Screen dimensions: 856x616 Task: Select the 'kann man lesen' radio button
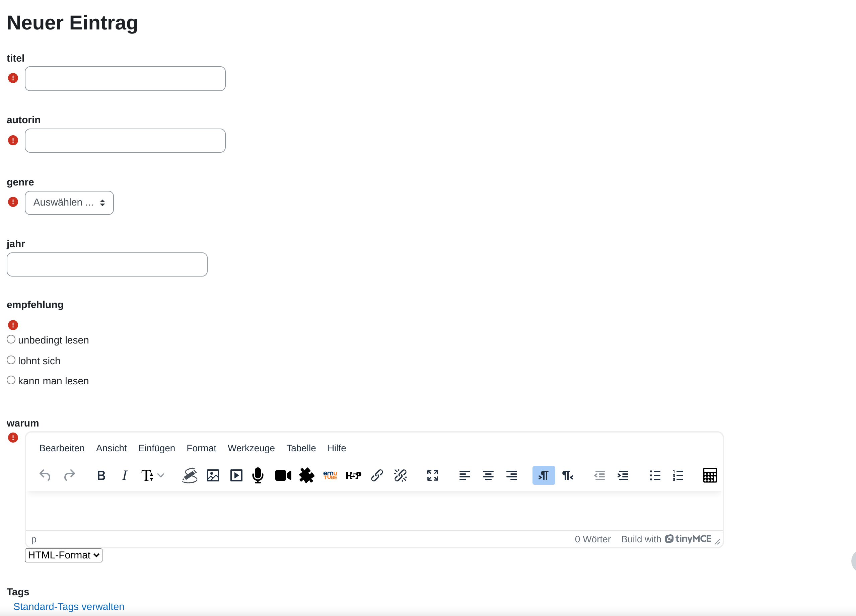point(11,380)
